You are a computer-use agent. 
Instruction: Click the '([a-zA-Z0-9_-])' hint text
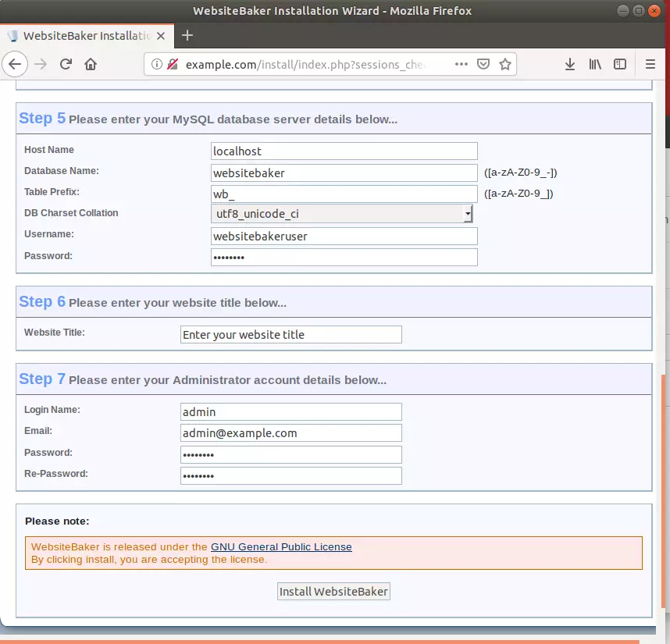(x=520, y=173)
